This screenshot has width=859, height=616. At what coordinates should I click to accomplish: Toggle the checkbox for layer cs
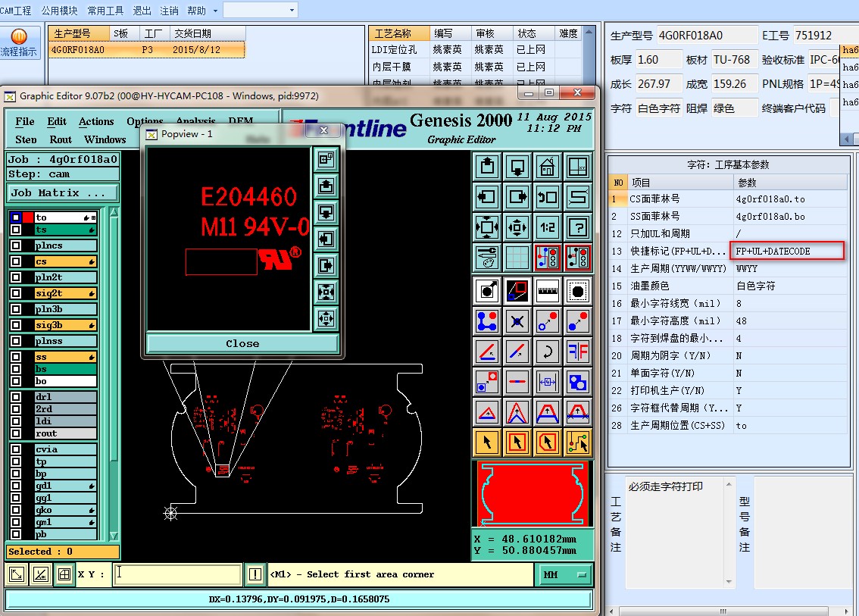pos(16,261)
